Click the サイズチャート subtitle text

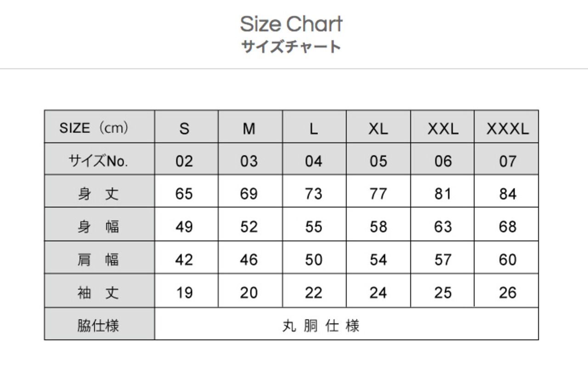(291, 47)
